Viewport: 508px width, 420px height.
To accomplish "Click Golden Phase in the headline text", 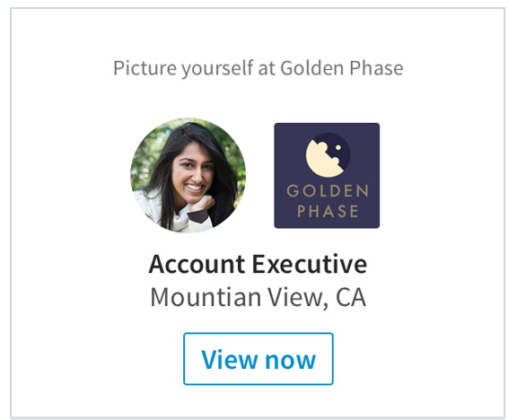I will tap(342, 68).
